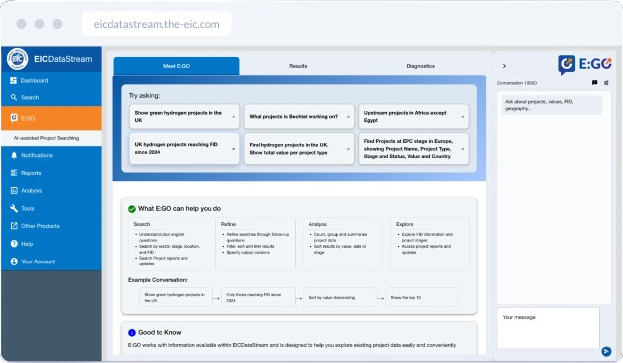
Task: Choose 'Upstream projects in Africa except Egypt' prompt
Action: 414,116
